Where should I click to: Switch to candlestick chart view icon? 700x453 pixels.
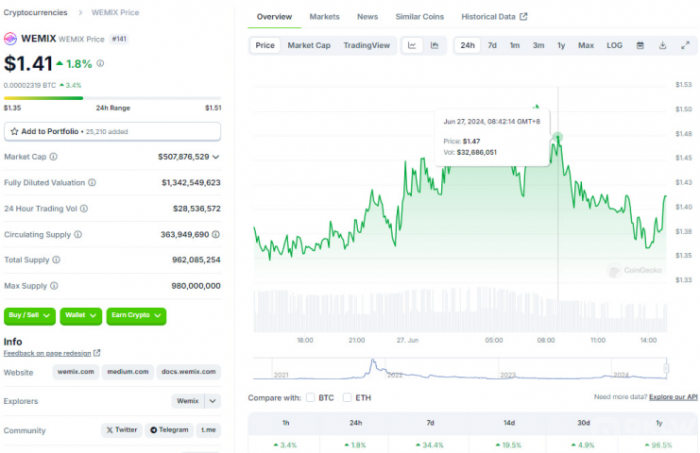[434, 46]
